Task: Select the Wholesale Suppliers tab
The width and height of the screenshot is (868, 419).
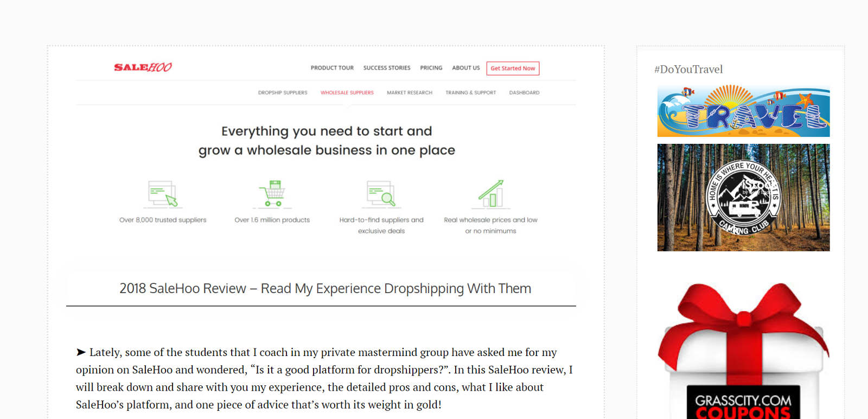Action: point(347,93)
